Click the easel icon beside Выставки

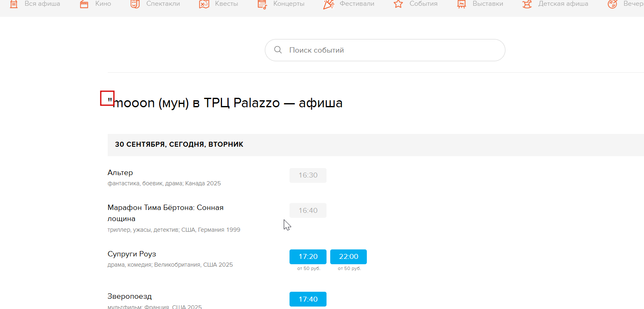[x=461, y=4]
